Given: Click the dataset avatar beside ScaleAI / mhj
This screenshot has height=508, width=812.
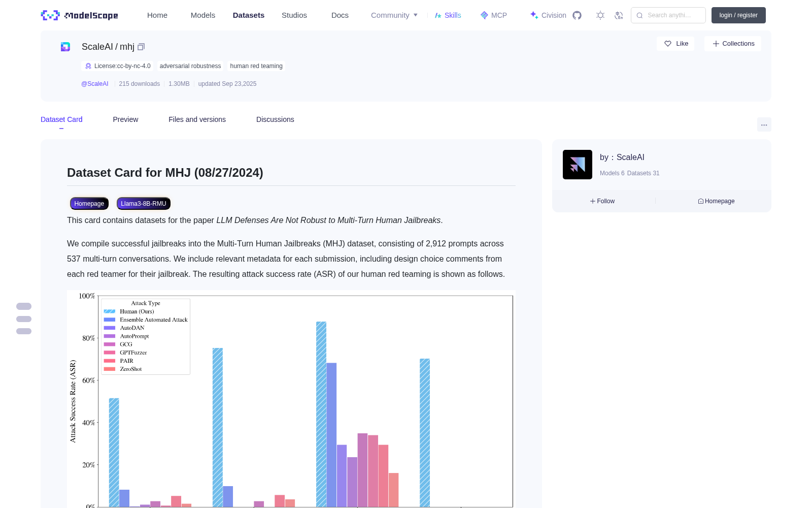Looking at the screenshot, I should (65, 47).
